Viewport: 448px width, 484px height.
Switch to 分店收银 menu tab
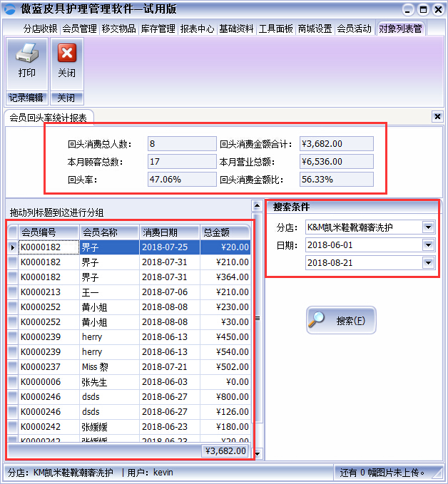coord(40,29)
